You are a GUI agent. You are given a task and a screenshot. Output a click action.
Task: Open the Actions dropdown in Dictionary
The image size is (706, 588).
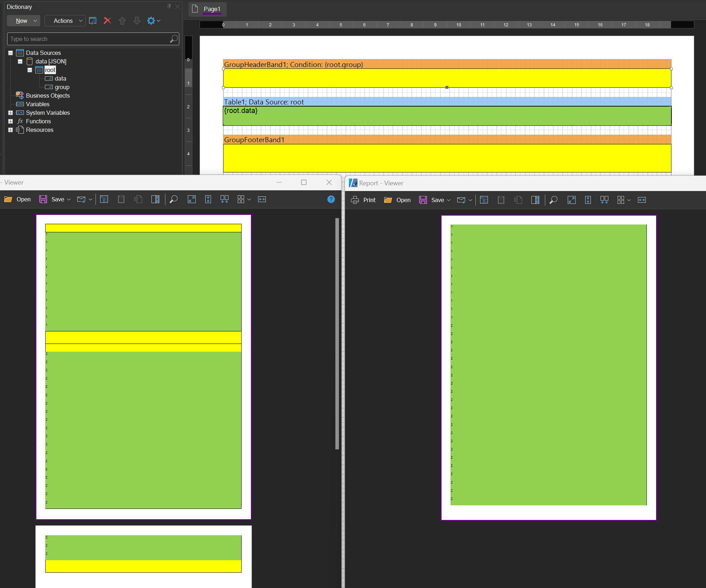pos(65,21)
